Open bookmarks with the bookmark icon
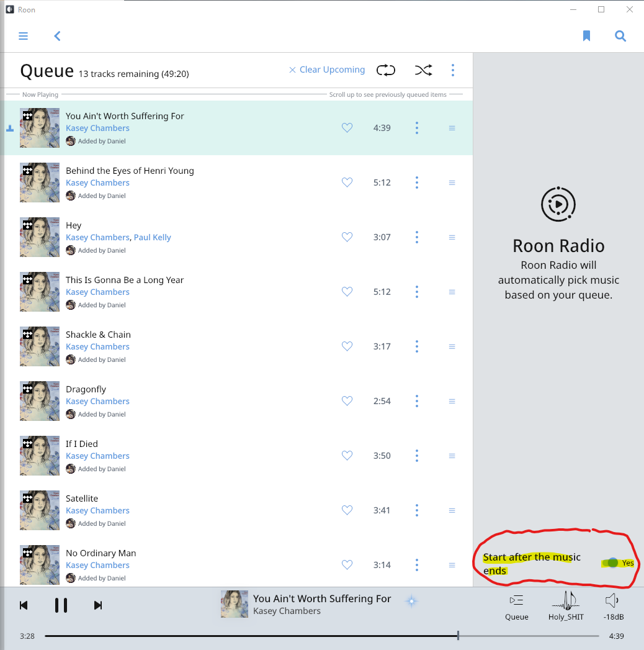 coord(586,36)
